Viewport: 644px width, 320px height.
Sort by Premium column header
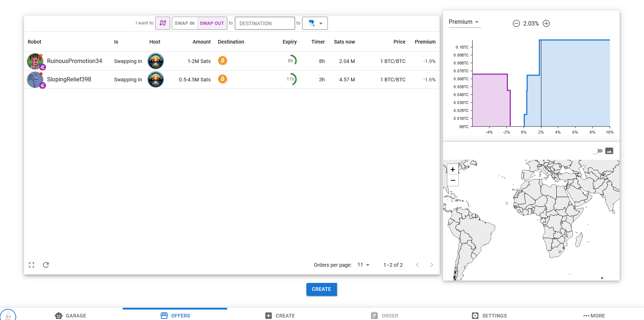click(425, 42)
